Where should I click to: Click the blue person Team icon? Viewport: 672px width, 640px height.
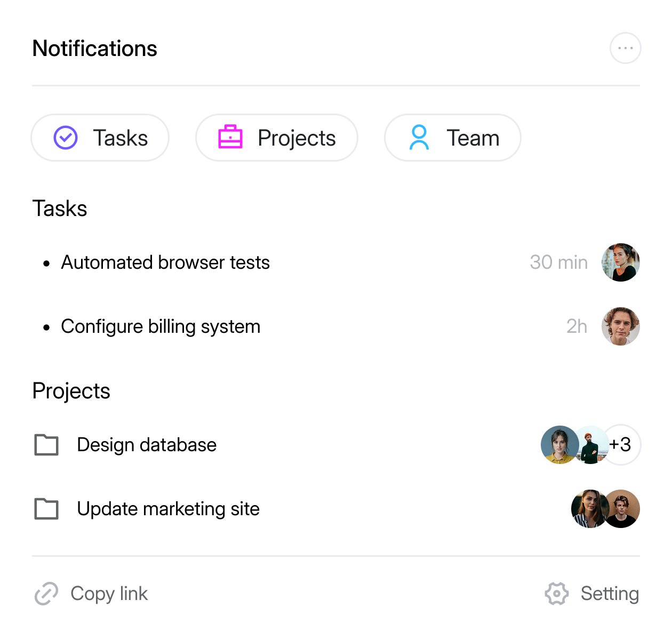click(419, 138)
